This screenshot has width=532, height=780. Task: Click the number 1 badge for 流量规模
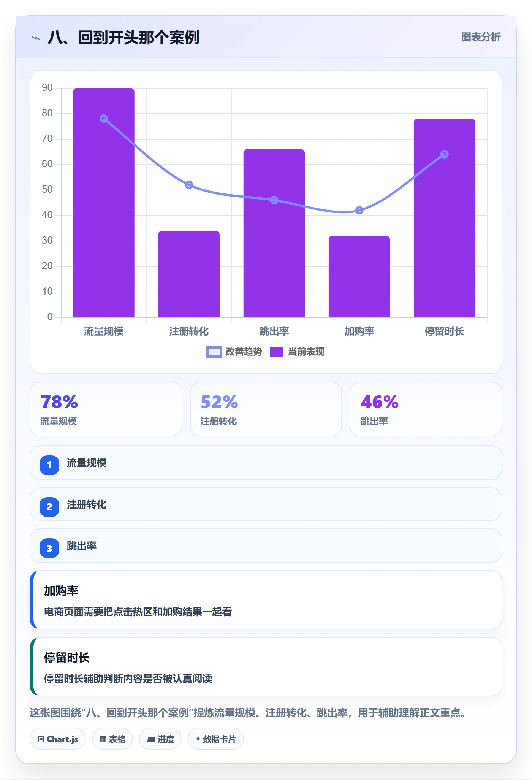[49, 465]
